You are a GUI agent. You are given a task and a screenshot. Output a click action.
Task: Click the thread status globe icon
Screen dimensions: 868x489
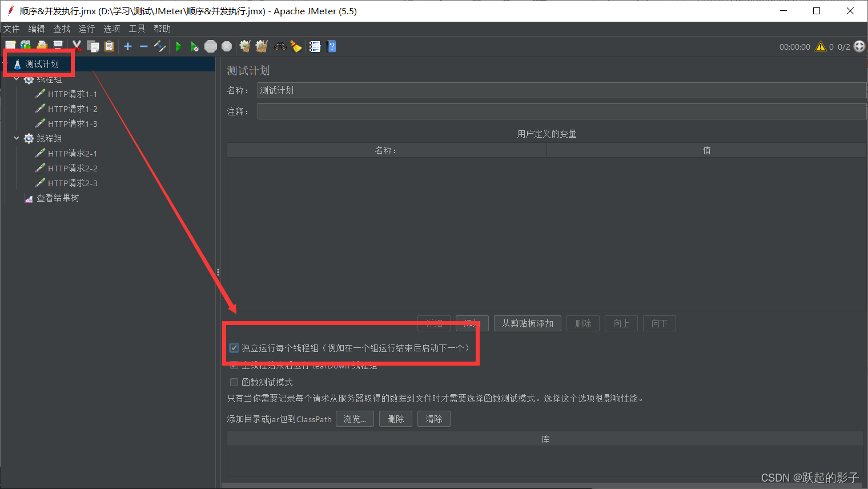click(859, 46)
